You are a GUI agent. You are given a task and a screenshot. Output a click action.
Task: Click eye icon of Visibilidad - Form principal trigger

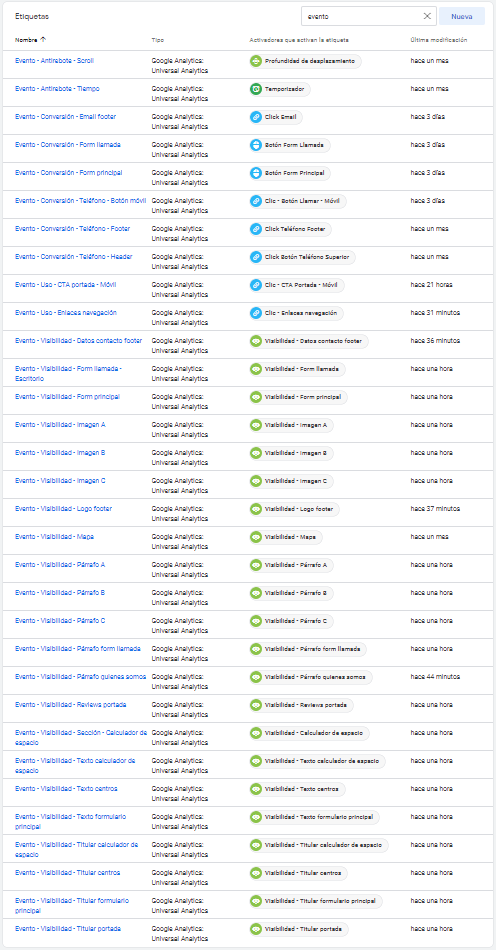click(256, 397)
